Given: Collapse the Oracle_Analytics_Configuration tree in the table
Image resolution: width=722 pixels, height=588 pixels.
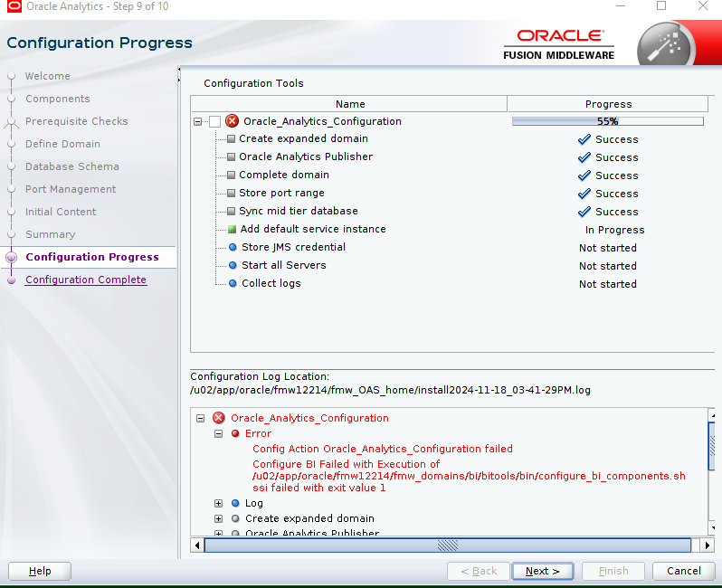Looking at the screenshot, I should [x=198, y=121].
